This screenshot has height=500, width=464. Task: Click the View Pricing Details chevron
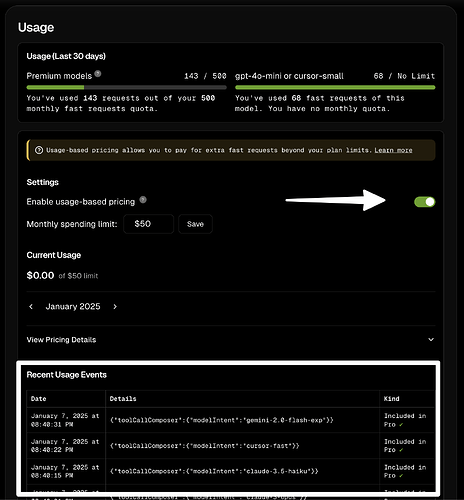pos(431,339)
